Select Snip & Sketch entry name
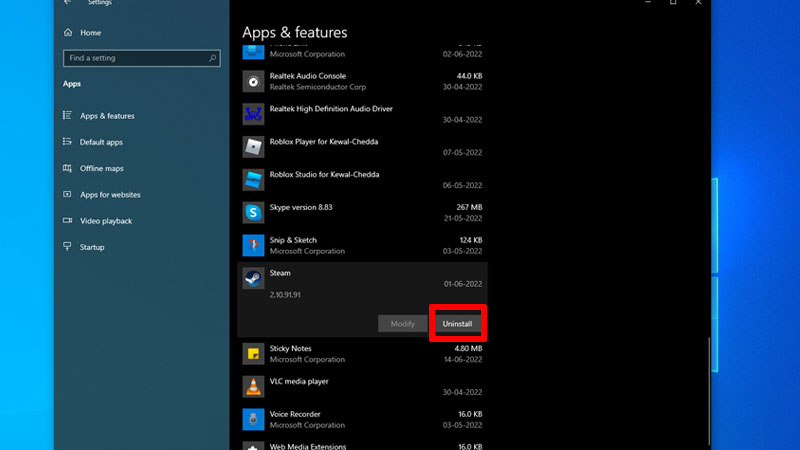The image size is (800, 450). click(293, 240)
